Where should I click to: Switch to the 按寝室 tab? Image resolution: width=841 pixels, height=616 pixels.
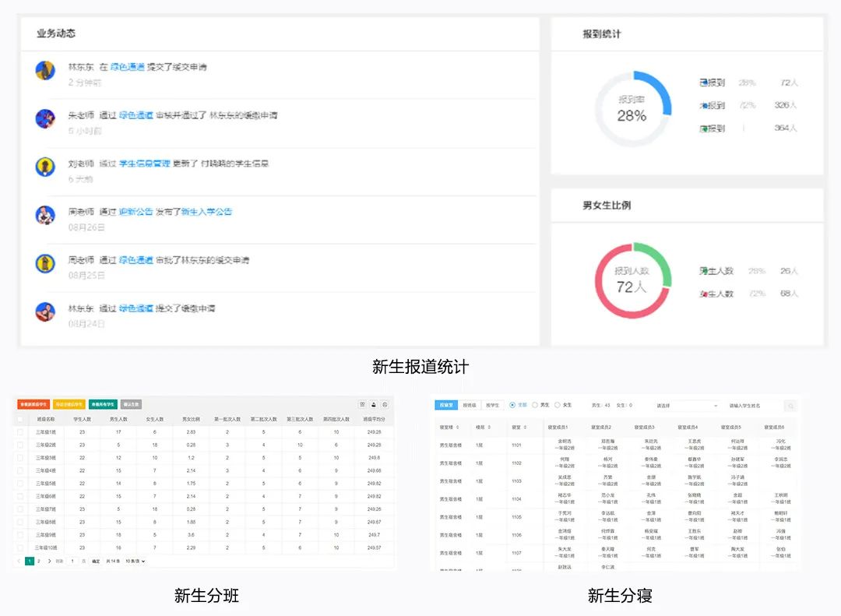pyautogui.click(x=446, y=405)
